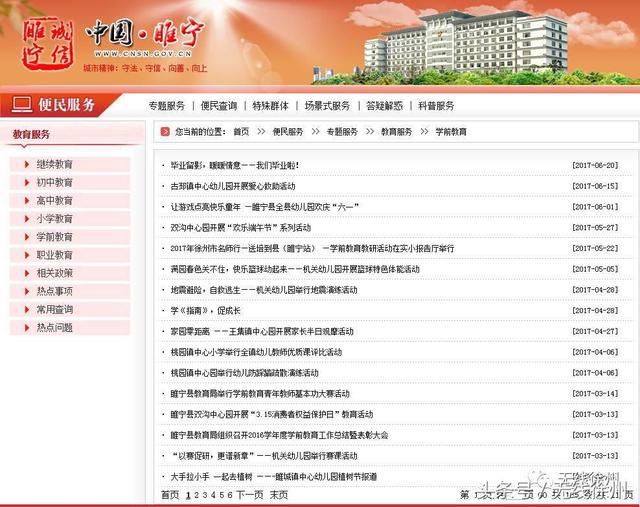Open article 让游戏点亮快乐童年 about 六一

(x=264, y=207)
